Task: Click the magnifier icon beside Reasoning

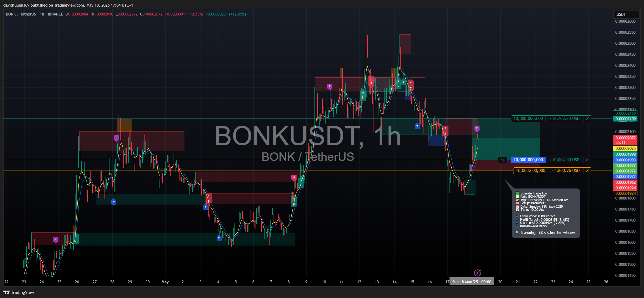Action: click(517, 233)
